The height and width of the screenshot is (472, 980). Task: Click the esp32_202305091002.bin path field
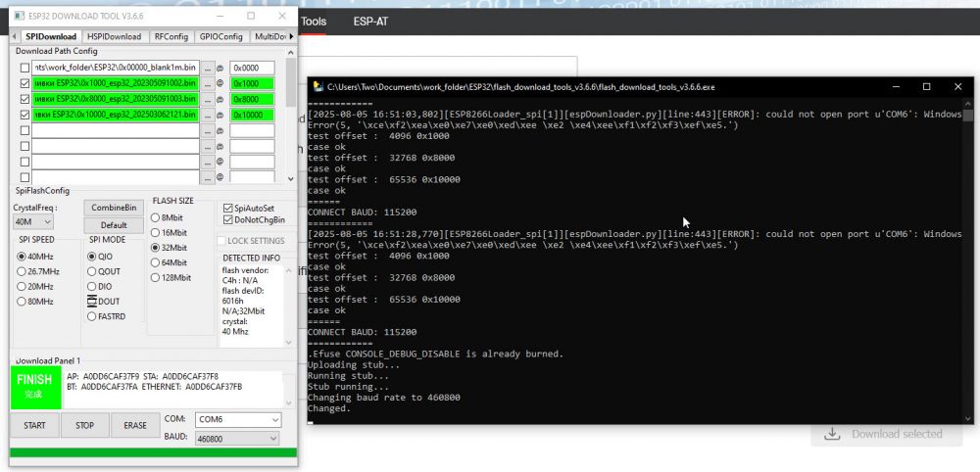[x=116, y=83]
